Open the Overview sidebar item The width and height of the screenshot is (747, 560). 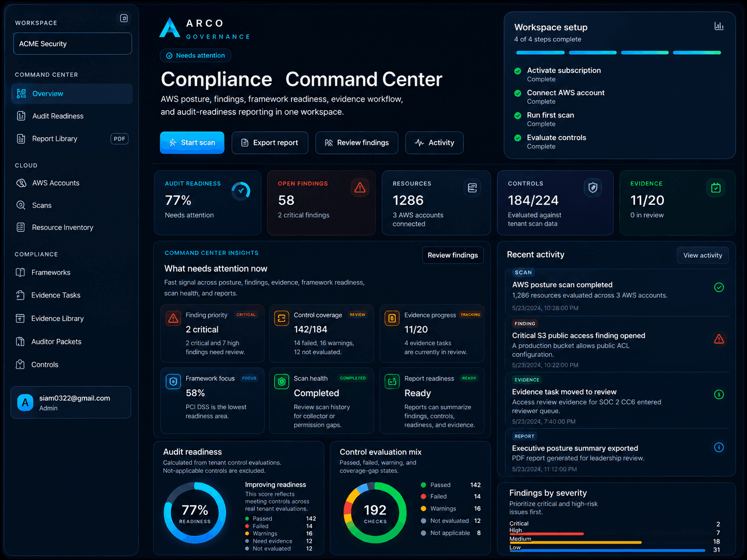click(x=72, y=94)
